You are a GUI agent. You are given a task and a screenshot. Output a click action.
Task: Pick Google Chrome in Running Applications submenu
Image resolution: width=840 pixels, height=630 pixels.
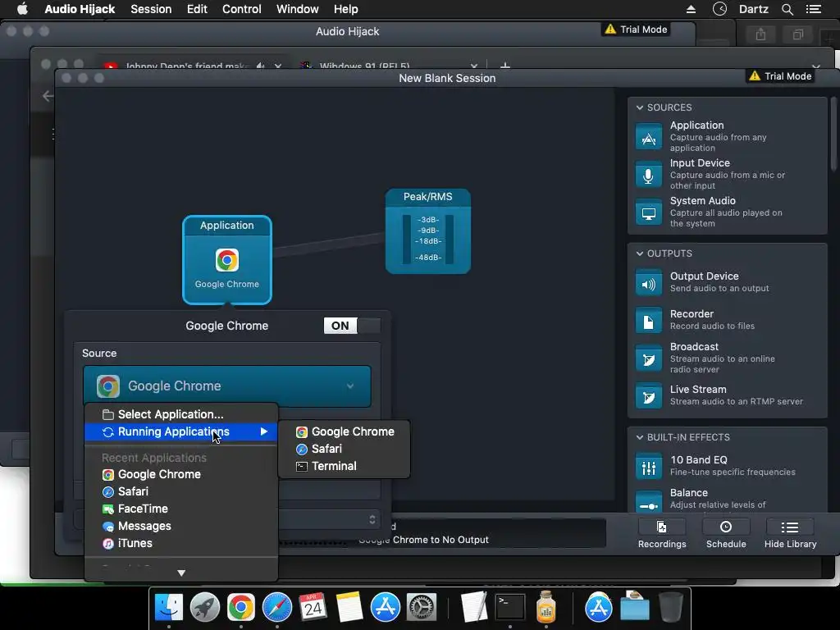(x=345, y=431)
